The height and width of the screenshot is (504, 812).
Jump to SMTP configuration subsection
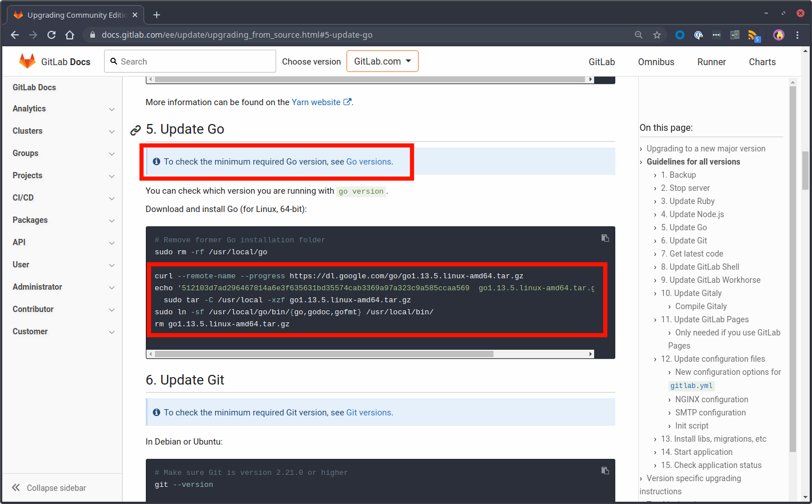710,413
